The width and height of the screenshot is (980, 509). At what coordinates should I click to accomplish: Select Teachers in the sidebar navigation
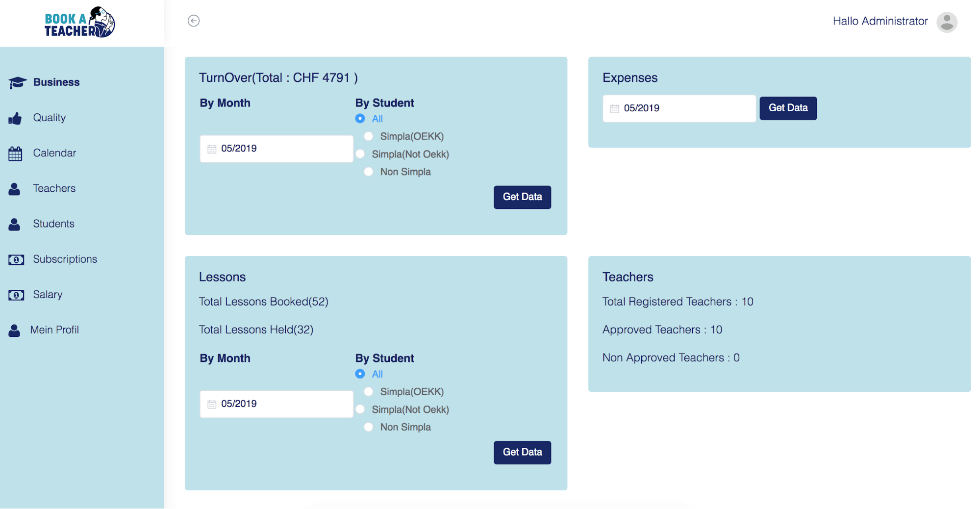click(x=54, y=188)
